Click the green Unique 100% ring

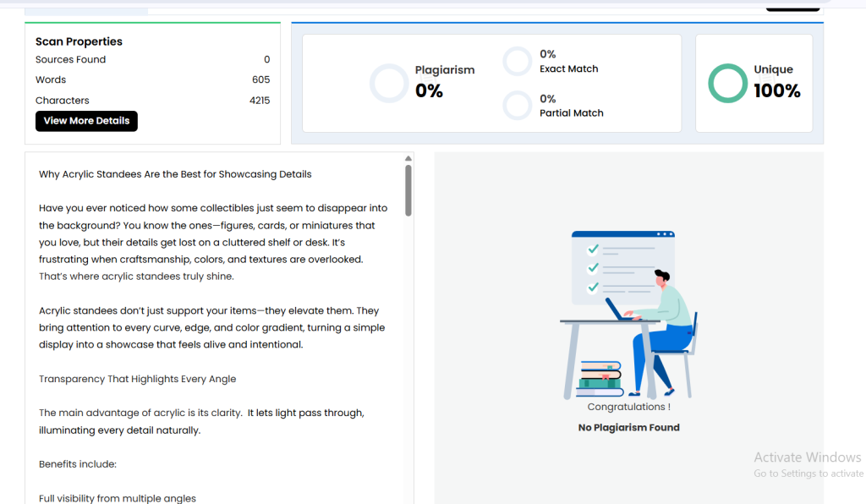point(727,83)
